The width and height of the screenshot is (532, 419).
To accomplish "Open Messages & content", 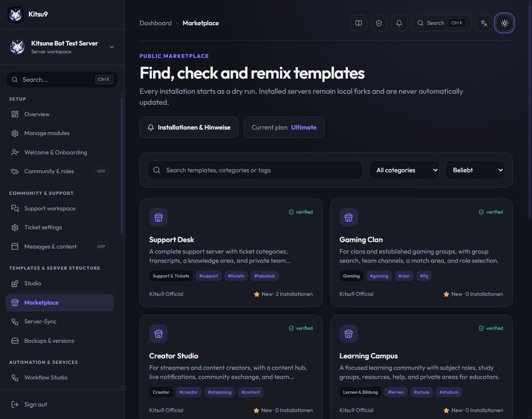I will [60, 247].
